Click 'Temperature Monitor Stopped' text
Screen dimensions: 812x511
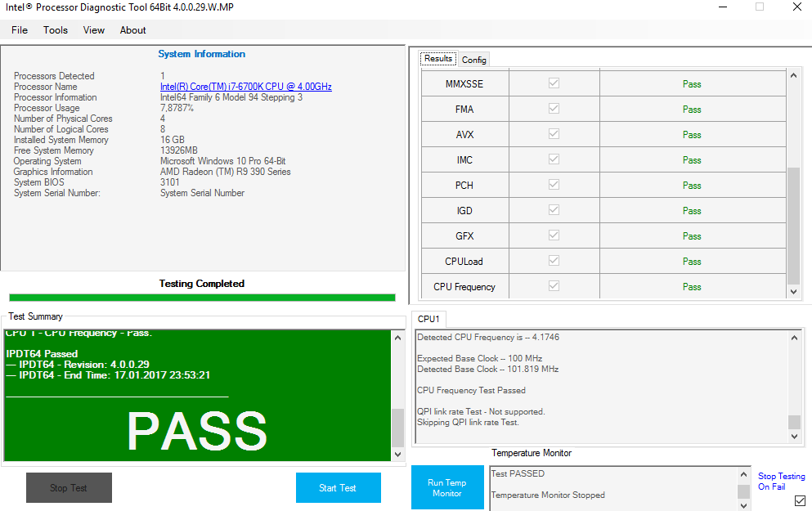point(548,495)
